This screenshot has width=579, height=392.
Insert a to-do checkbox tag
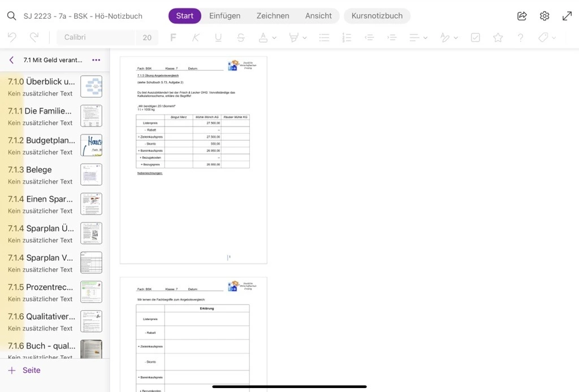[476, 38]
